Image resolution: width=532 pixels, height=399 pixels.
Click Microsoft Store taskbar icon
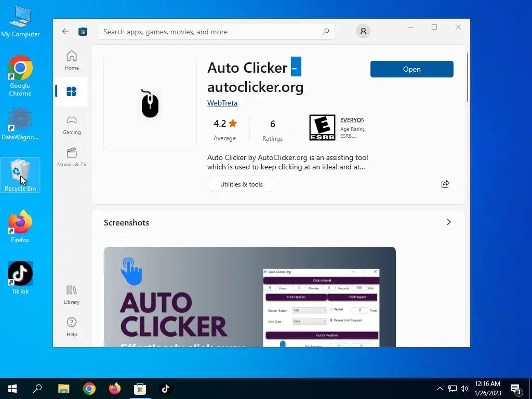[140, 389]
